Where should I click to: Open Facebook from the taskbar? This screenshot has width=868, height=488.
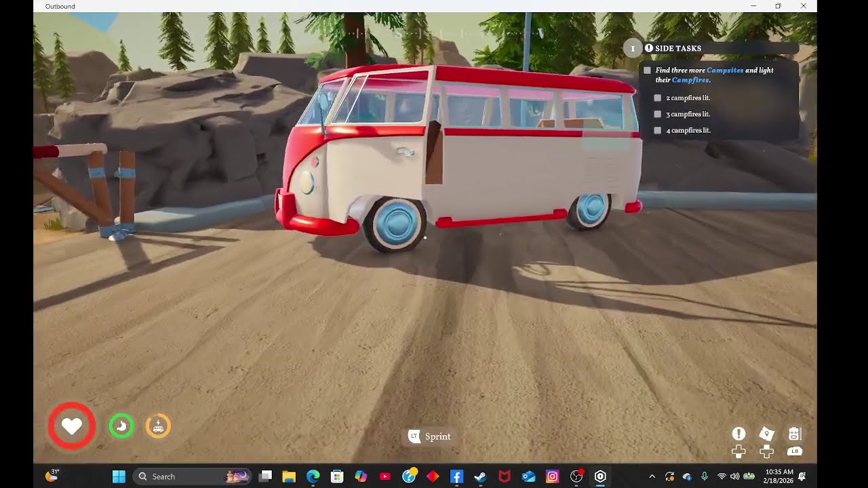pos(456,476)
